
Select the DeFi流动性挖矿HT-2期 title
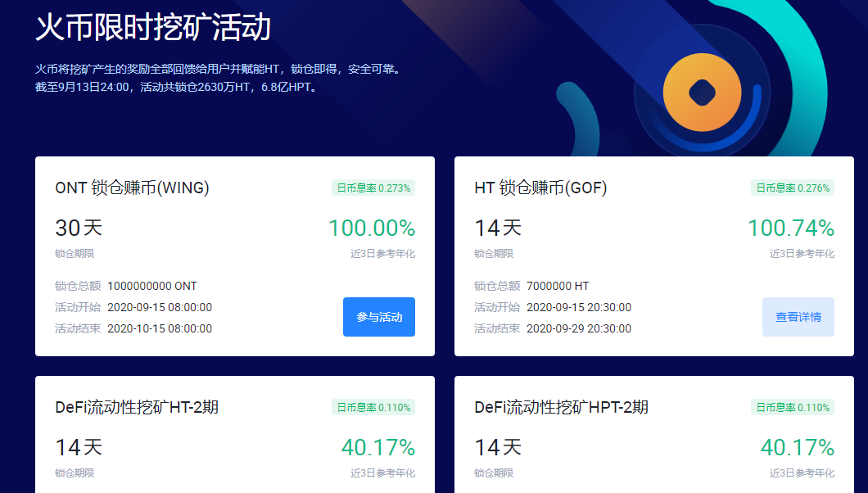(x=137, y=407)
